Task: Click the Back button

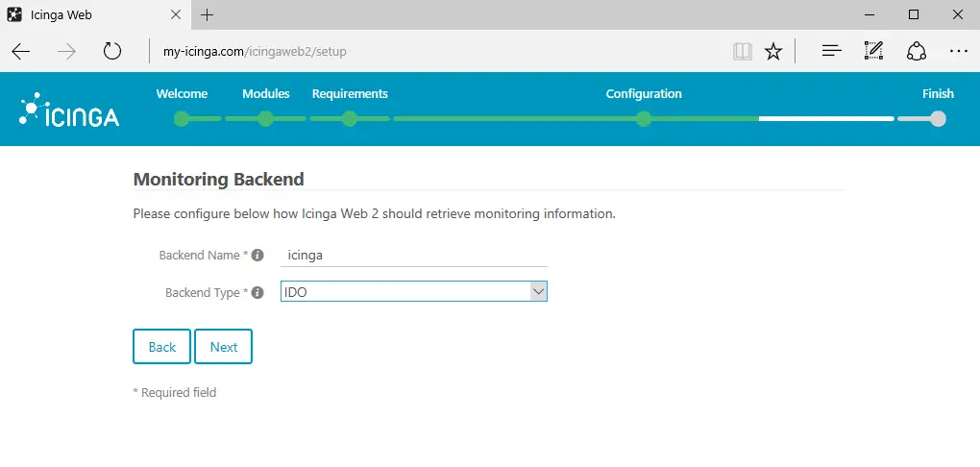Action: pyautogui.click(x=161, y=346)
